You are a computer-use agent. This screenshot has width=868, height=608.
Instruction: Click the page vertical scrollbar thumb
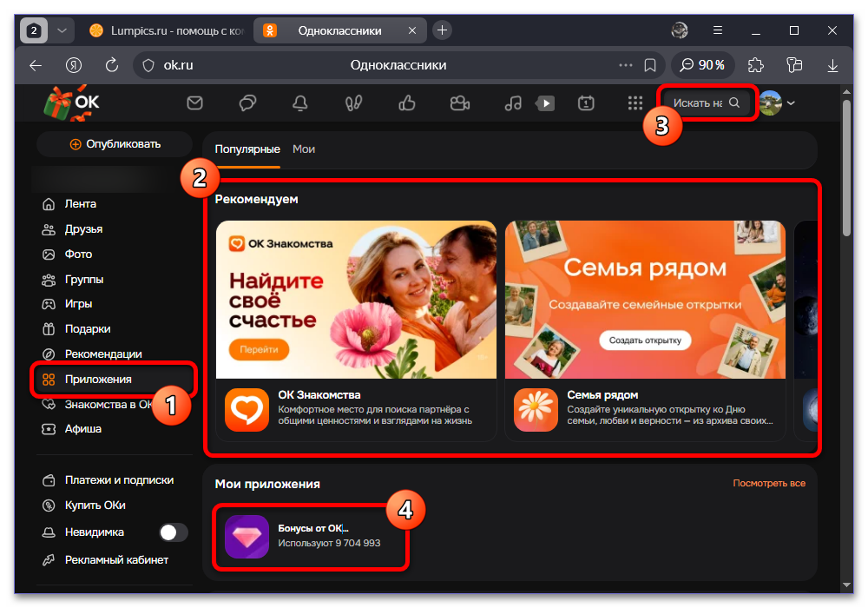846,168
